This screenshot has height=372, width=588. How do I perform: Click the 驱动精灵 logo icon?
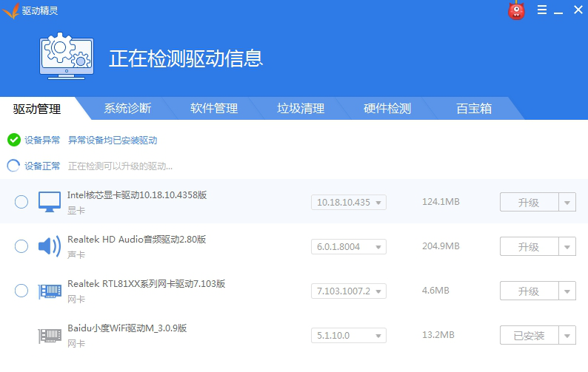pyautogui.click(x=10, y=10)
